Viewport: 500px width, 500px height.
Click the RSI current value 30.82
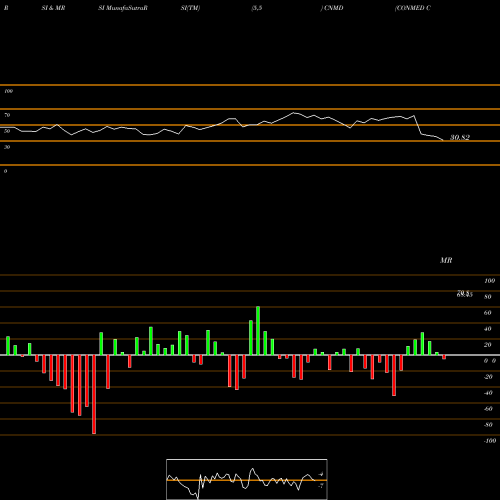460,137
